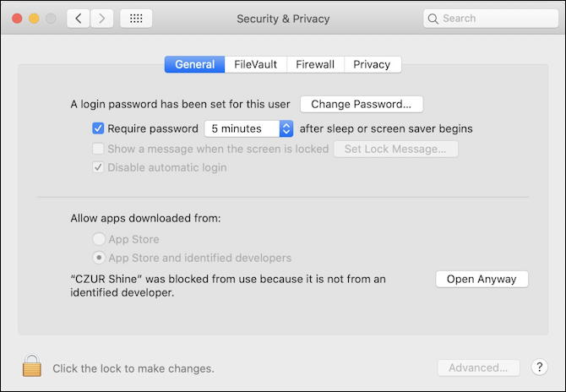Show all preferences via grid icon

(x=136, y=19)
